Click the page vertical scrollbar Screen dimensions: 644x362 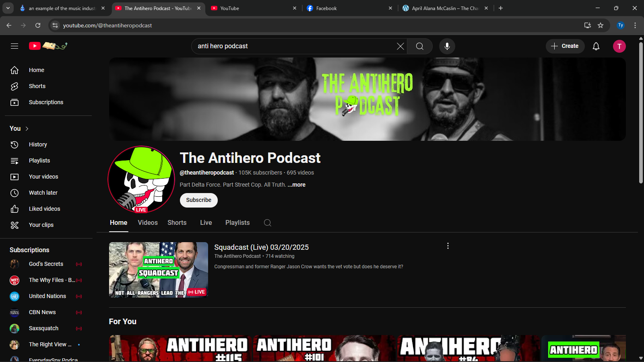[x=641, y=113]
